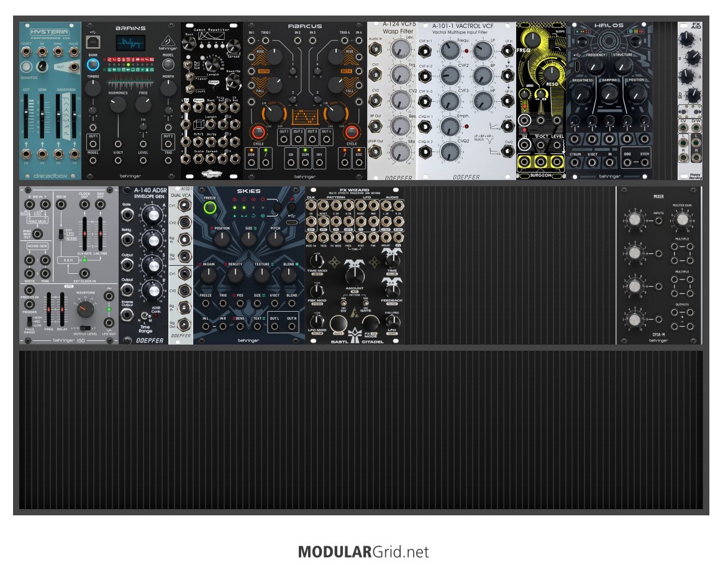Click the SUM jack on Abacus

pos(305,163)
